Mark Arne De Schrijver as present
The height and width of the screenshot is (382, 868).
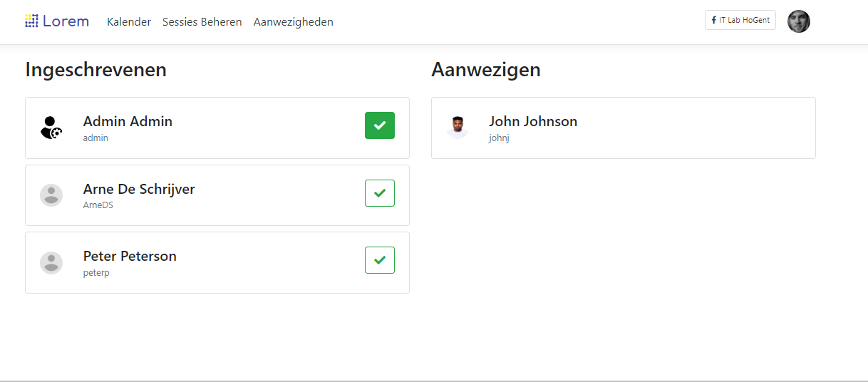(x=380, y=193)
